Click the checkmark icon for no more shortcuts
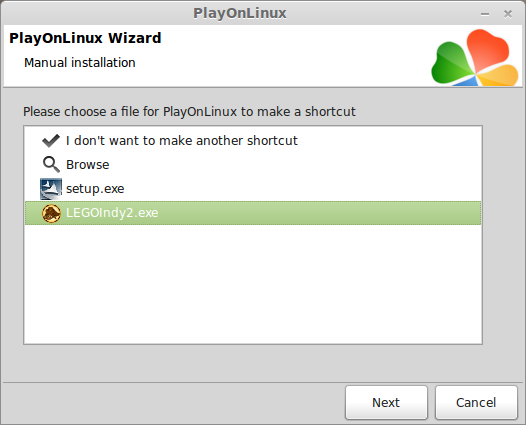526x425 pixels. pos(51,141)
